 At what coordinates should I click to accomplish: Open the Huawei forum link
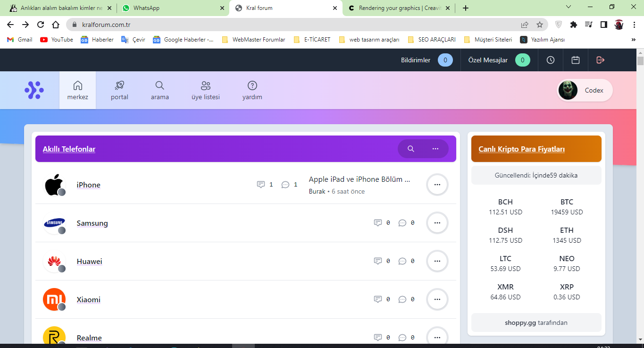(x=90, y=262)
